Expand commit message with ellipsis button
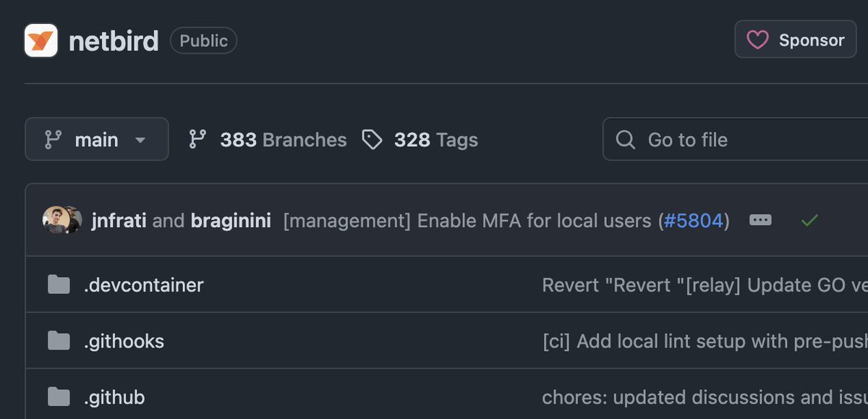This screenshot has width=868, height=419. pyautogui.click(x=760, y=220)
